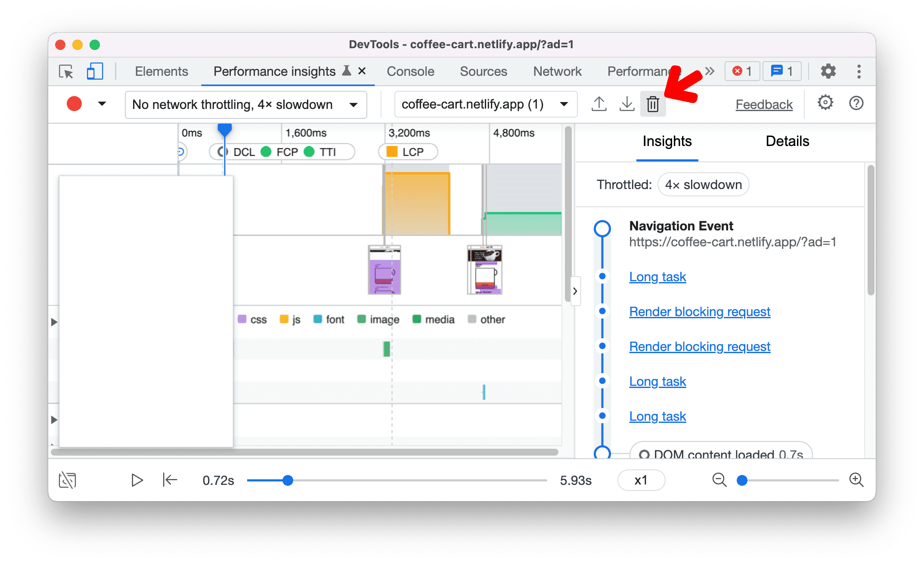The width and height of the screenshot is (924, 565).
Task: Click the download recording icon
Action: tap(625, 104)
